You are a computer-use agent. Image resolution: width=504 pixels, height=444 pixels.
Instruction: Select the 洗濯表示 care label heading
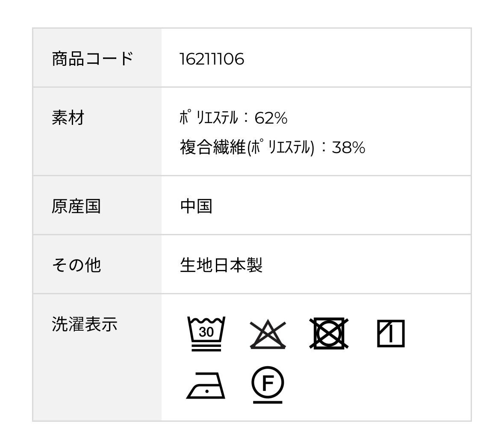coord(84,324)
